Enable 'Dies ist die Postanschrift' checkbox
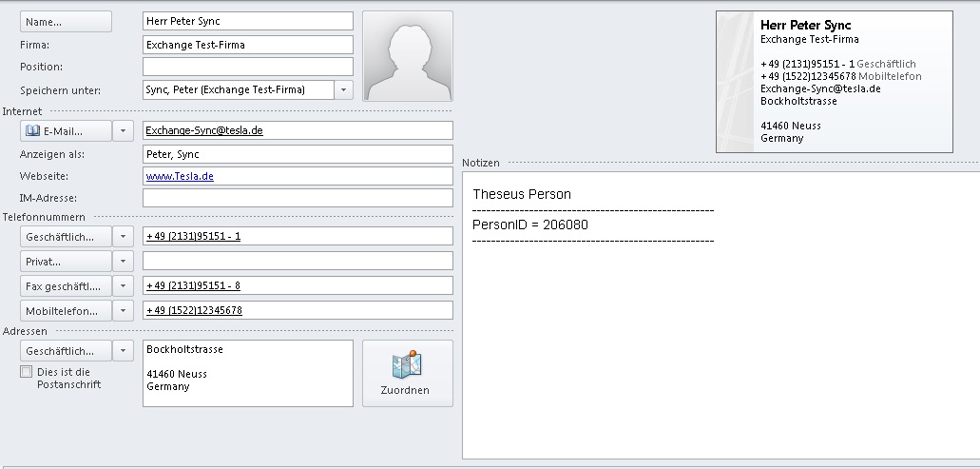The width and height of the screenshot is (980, 469). click(x=26, y=372)
